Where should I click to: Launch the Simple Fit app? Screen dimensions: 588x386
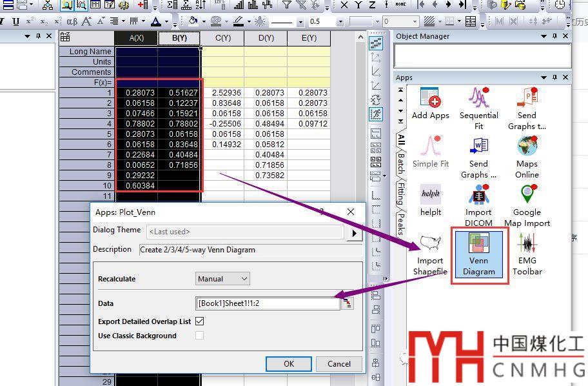(x=430, y=152)
